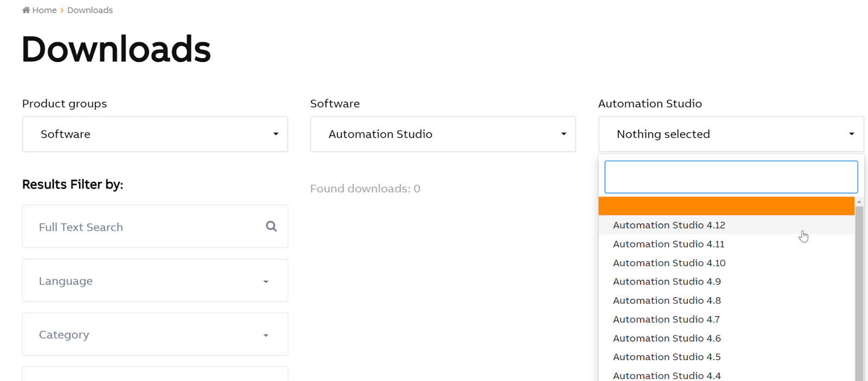This screenshot has width=868, height=381.
Task: Choose Automation Studio 4.6 from list
Action: pos(726,338)
